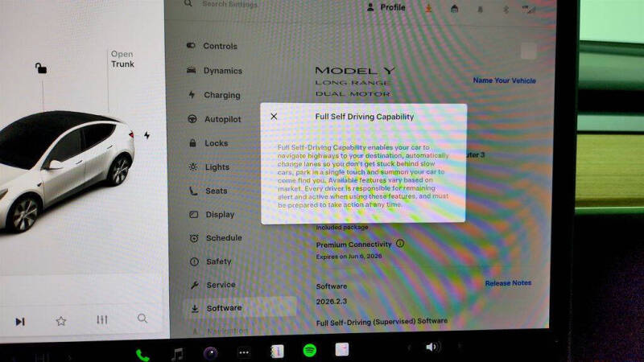The image size is (644, 362).
Task: Favorite the current track with star icon
Action: tap(61, 320)
